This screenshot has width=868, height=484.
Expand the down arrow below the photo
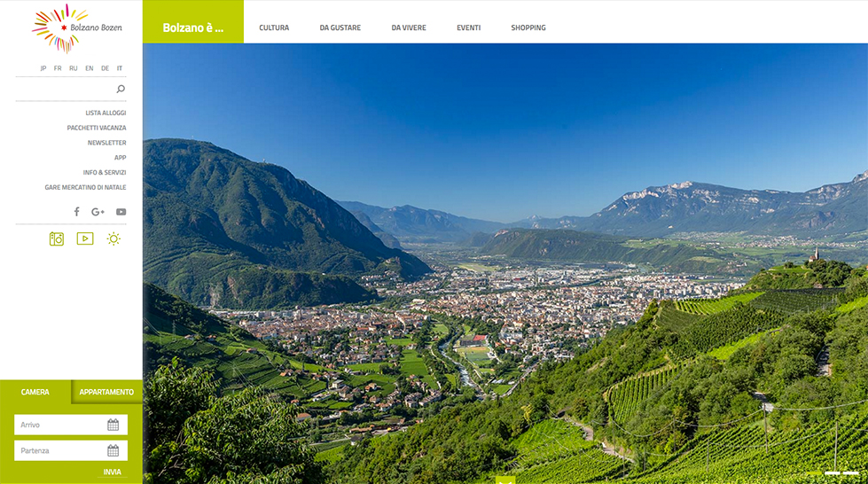(x=505, y=480)
